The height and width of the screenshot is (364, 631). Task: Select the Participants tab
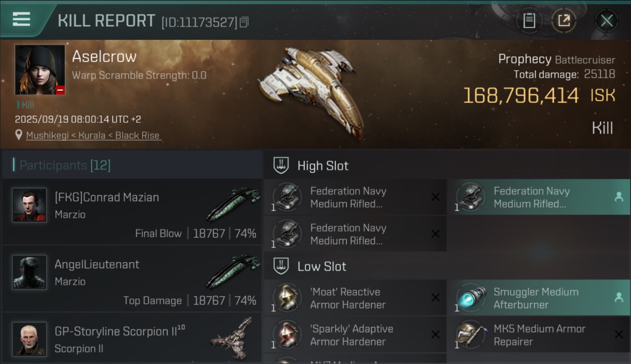coord(65,165)
